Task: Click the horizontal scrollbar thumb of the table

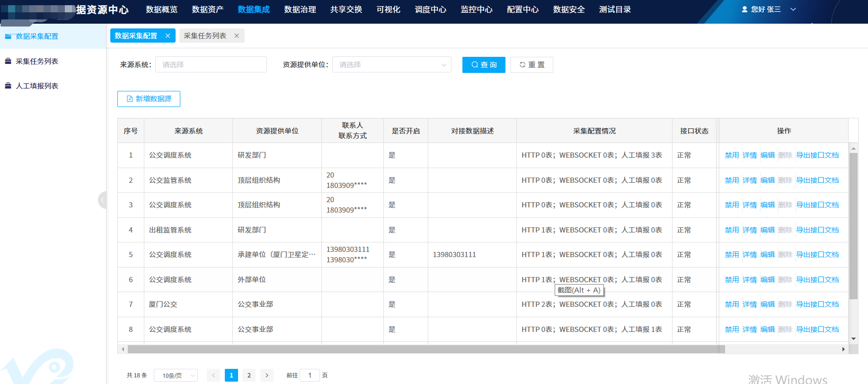Action: 426,349
